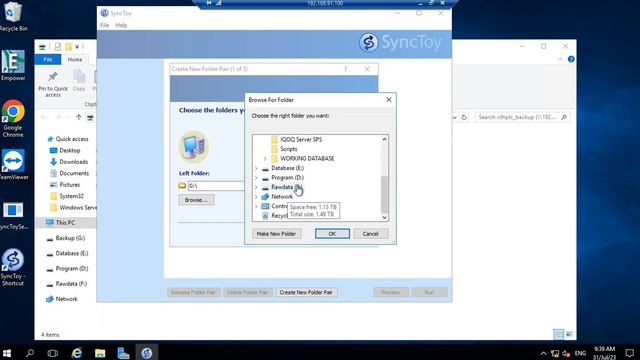Cancel the Browse For Folder dialog
This screenshot has height=360, width=640.
[x=370, y=234]
